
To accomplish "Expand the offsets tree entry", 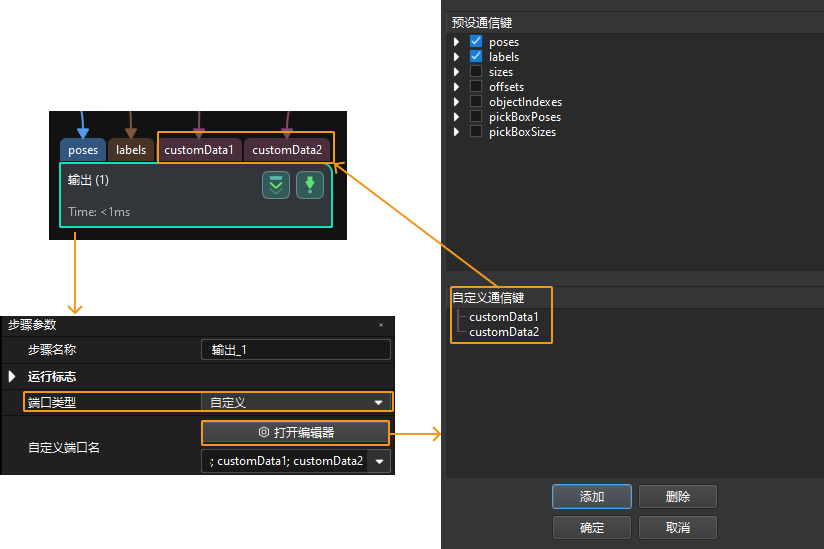I will (x=456, y=87).
